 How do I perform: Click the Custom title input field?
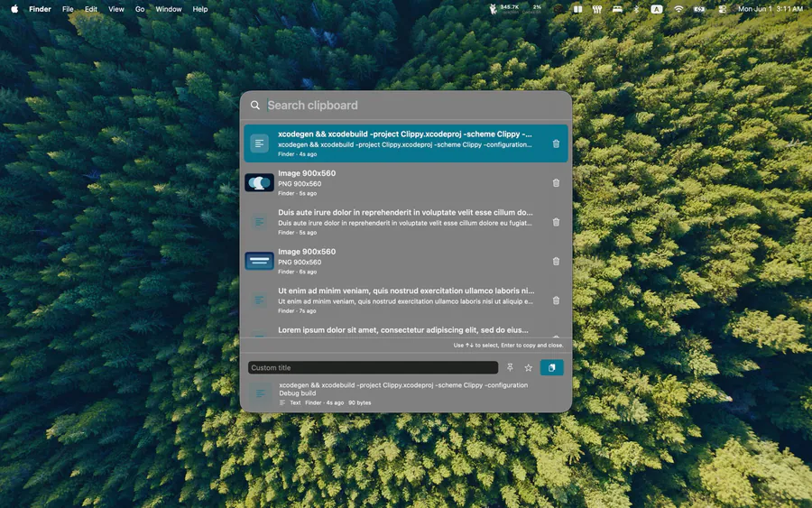(x=373, y=367)
